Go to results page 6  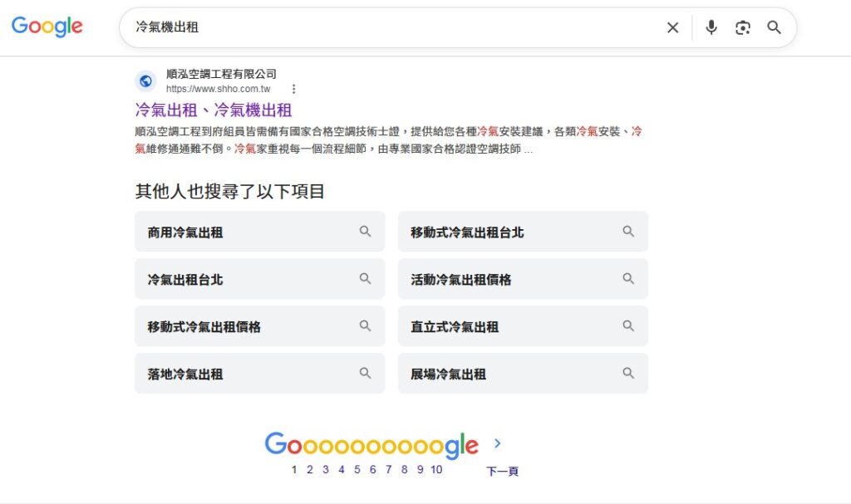tap(373, 470)
